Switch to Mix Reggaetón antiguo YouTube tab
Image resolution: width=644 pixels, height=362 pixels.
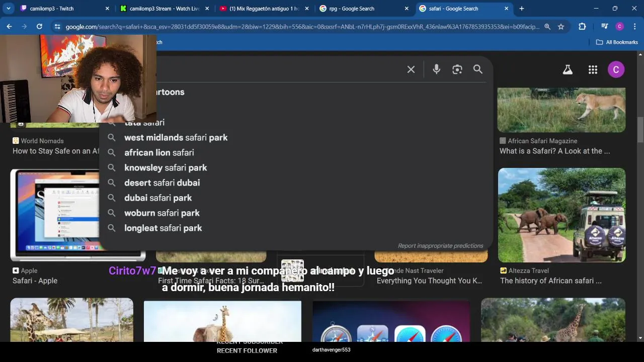[x=264, y=9]
